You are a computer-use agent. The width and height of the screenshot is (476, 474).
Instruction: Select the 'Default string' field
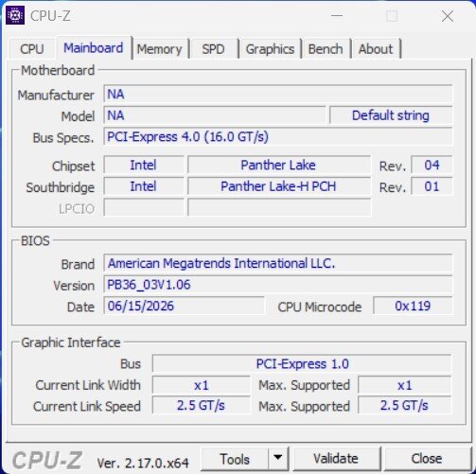(x=391, y=115)
